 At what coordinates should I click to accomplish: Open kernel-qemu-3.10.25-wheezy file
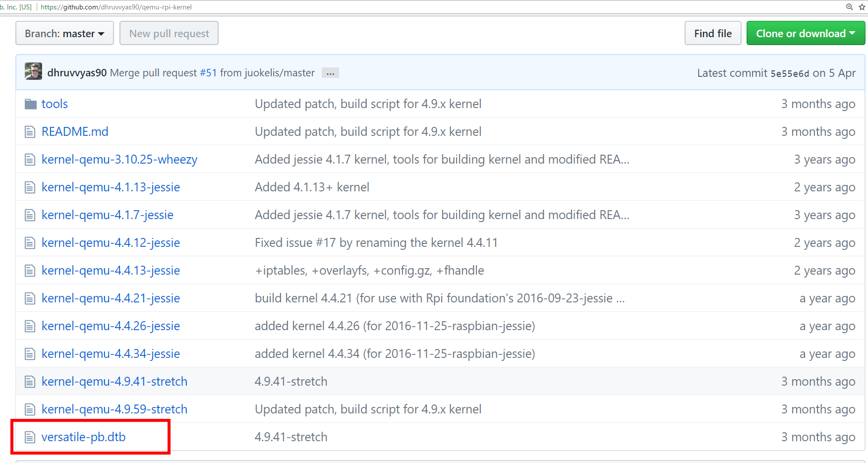pyautogui.click(x=119, y=159)
